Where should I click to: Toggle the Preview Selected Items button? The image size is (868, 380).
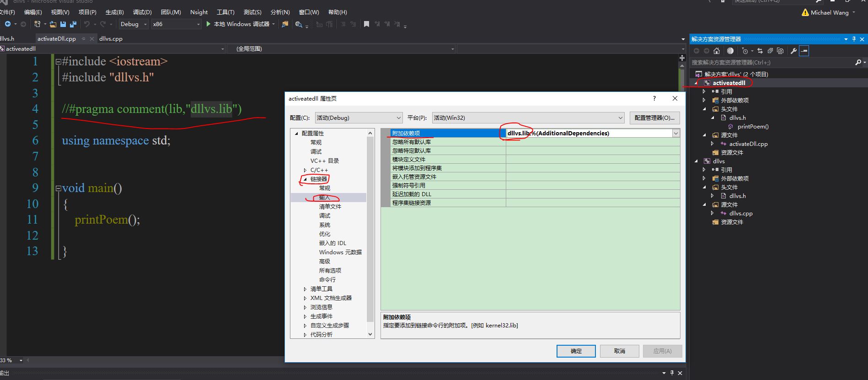(x=804, y=51)
